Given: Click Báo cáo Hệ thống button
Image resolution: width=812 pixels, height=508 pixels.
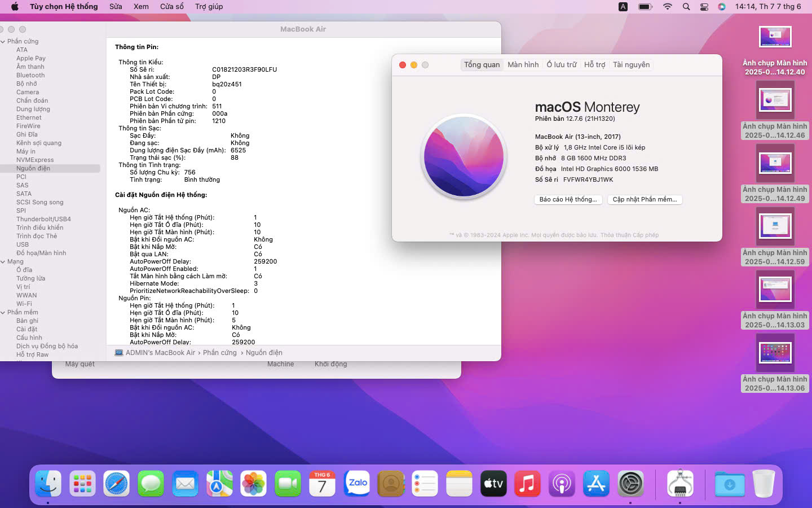Looking at the screenshot, I should [568, 199].
